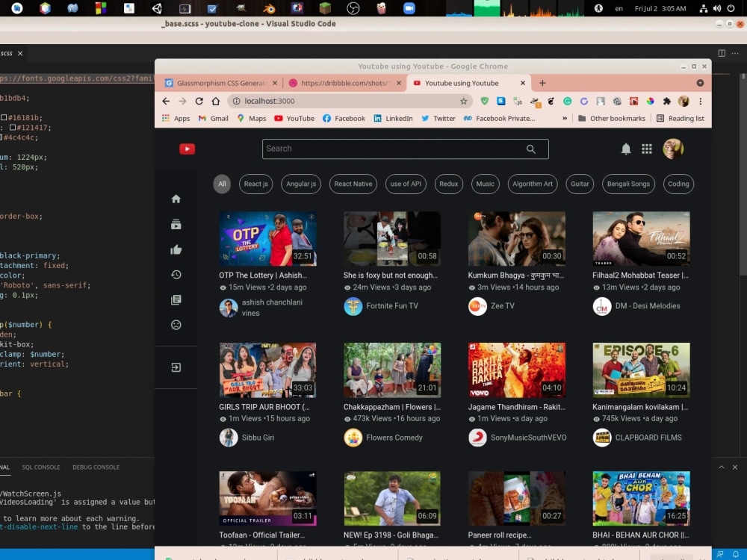The width and height of the screenshot is (747, 560).
Task: Click the power icon in system tray
Action: click(731, 8)
